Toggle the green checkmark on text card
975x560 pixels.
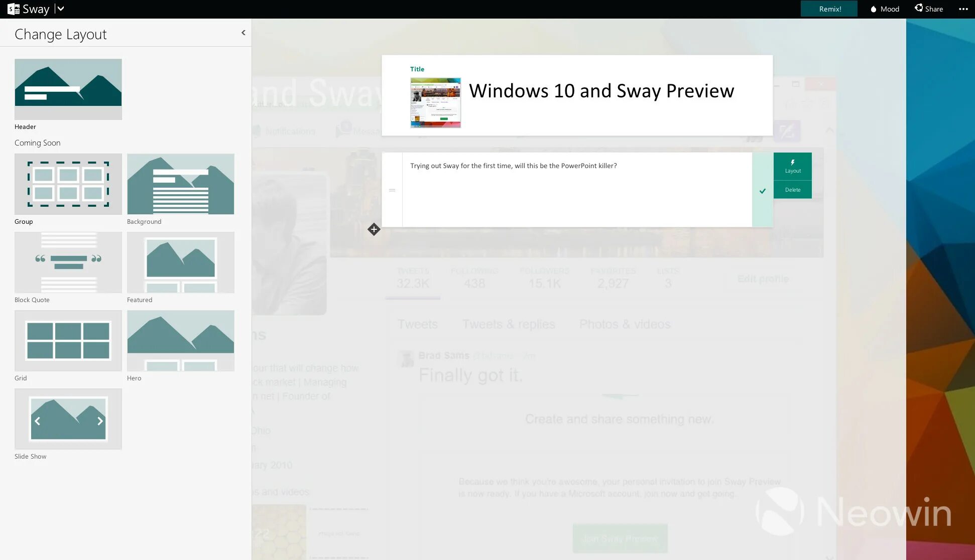[x=762, y=191]
